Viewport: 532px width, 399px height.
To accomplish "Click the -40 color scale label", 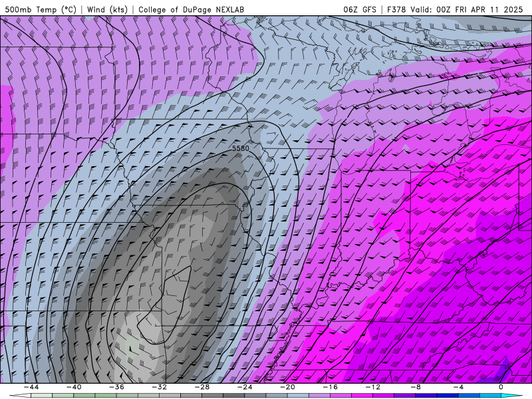I will click(x=74, y=387).
